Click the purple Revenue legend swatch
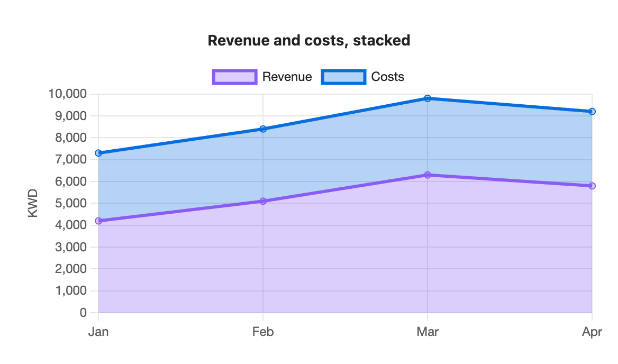618x364 pixels. [x=234, y=77]
